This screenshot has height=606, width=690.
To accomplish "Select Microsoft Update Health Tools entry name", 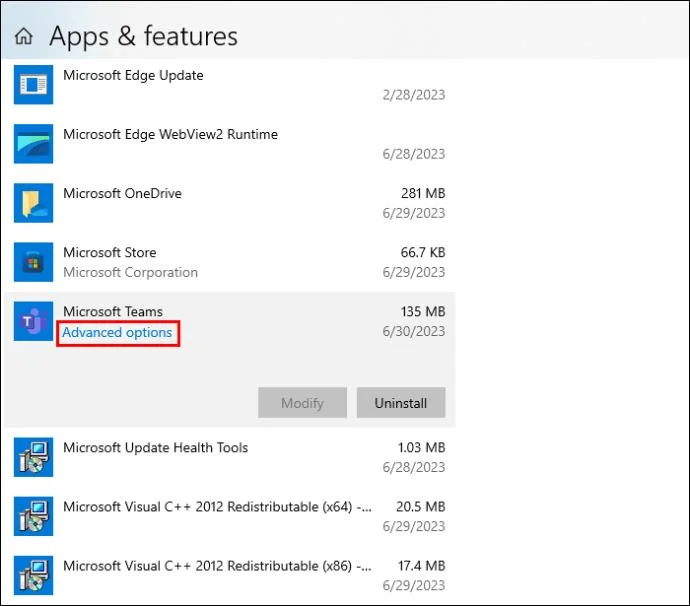I will coord(156,448).
